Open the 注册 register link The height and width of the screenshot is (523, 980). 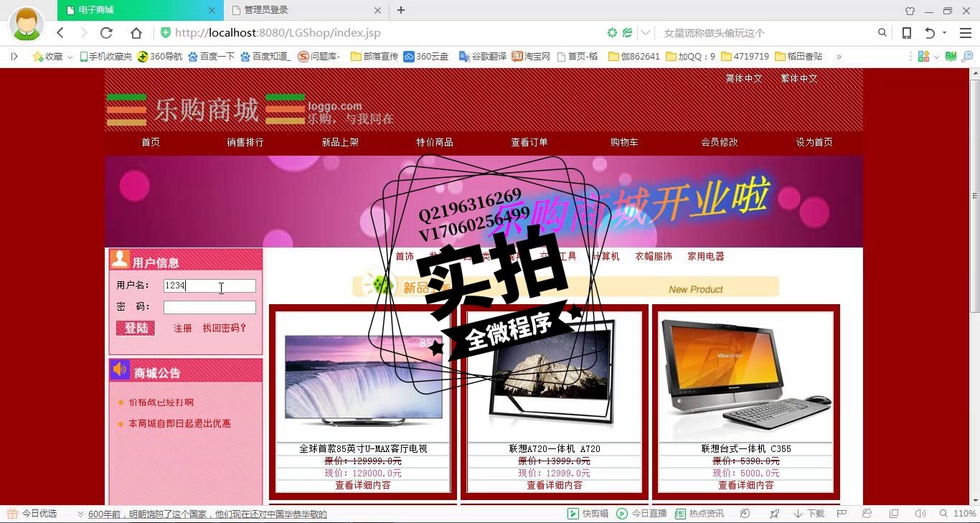tap(183, 328)
